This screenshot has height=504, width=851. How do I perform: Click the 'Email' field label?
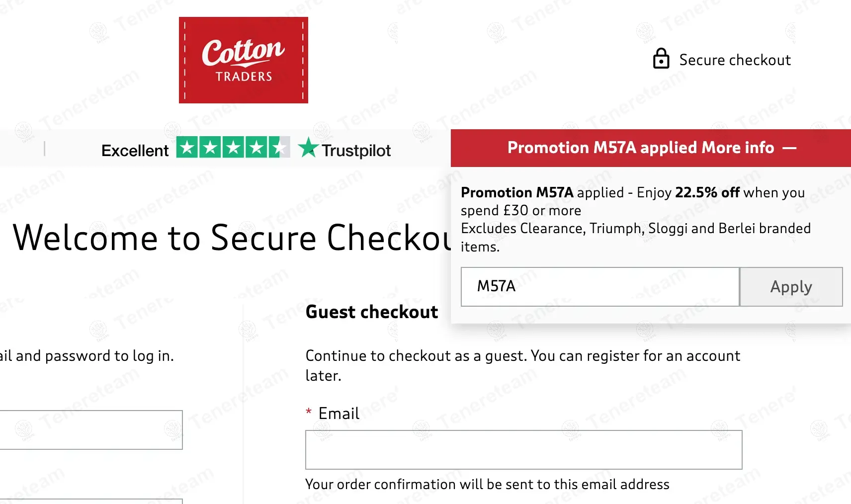pos(339,414)
